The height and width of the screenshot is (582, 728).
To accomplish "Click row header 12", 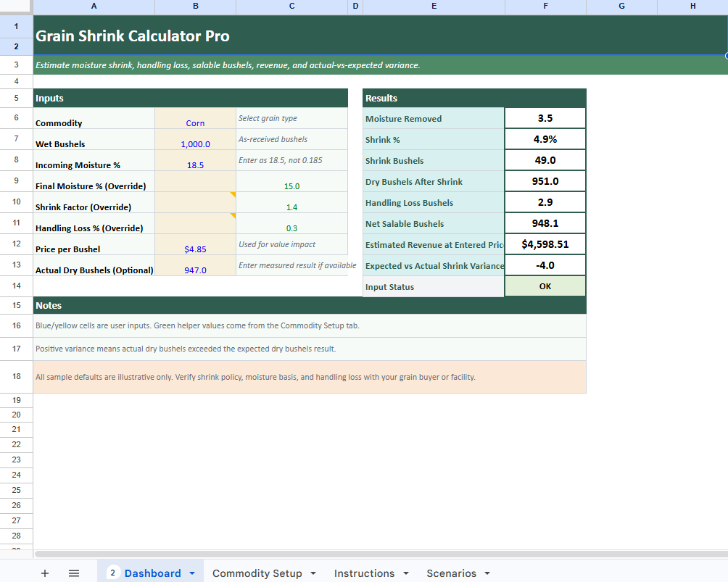I will click(x=15, y=244).
